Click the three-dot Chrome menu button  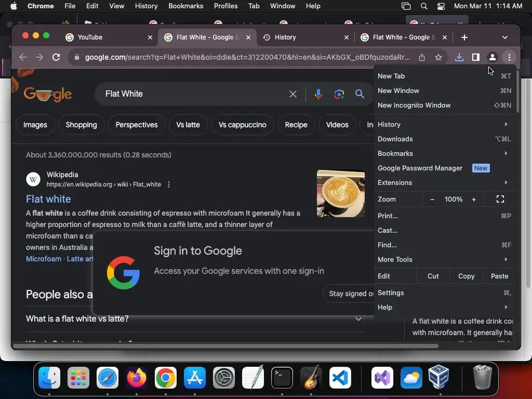click(509, 57)
